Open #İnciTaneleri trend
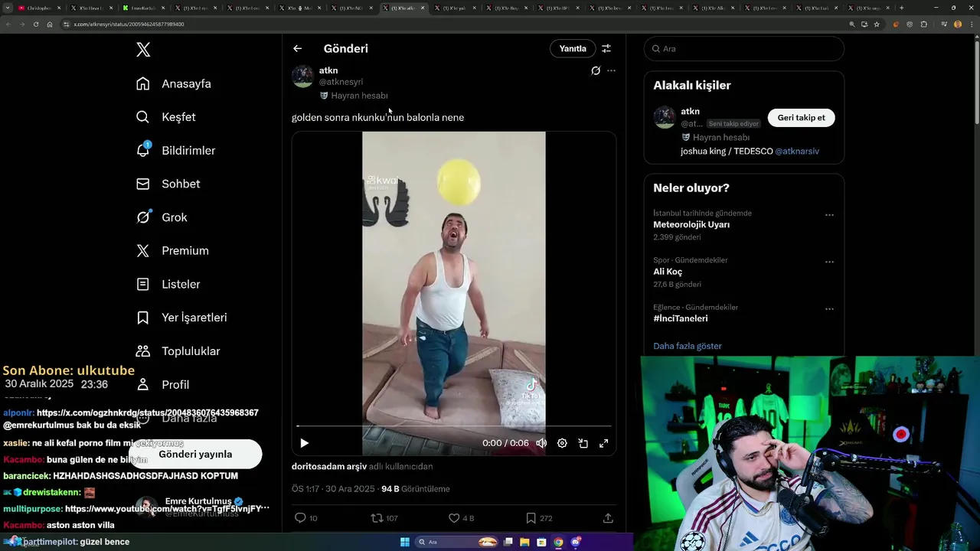Viewport: 980px width, 551px height. (x=681, y=318)
